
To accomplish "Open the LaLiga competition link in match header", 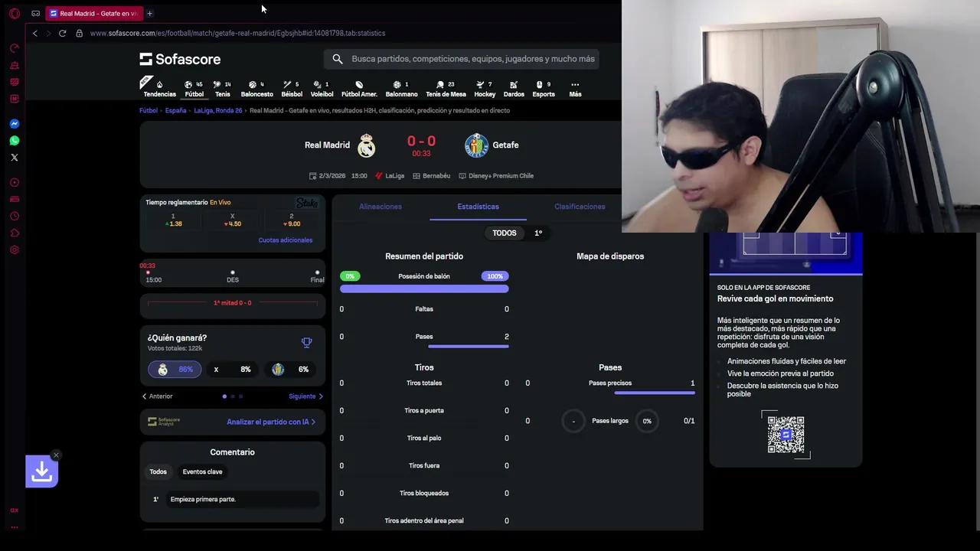I will (x=390, y=175).
